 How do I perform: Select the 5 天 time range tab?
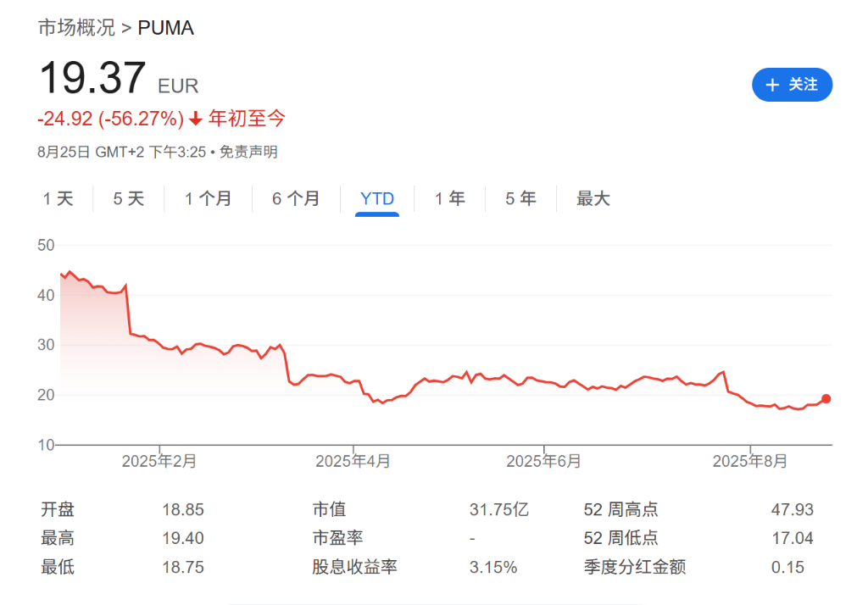[x=129, y=199]
